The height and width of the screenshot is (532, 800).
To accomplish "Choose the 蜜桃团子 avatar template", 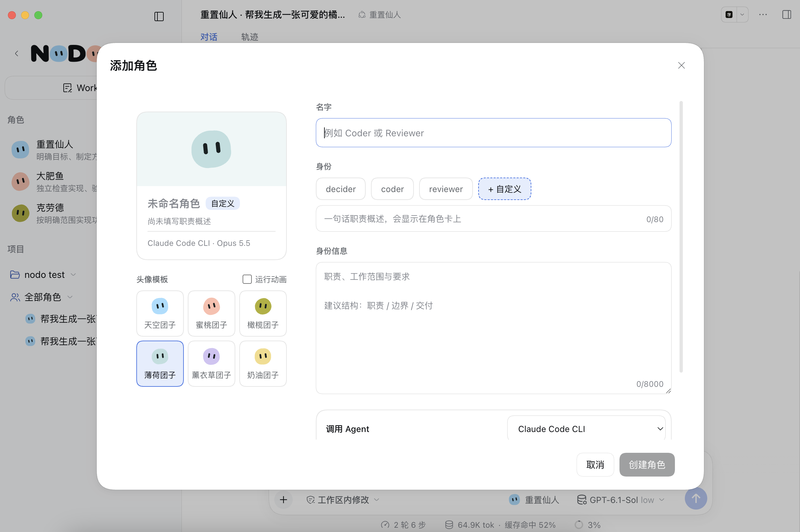I will click(x=211, y=314).
